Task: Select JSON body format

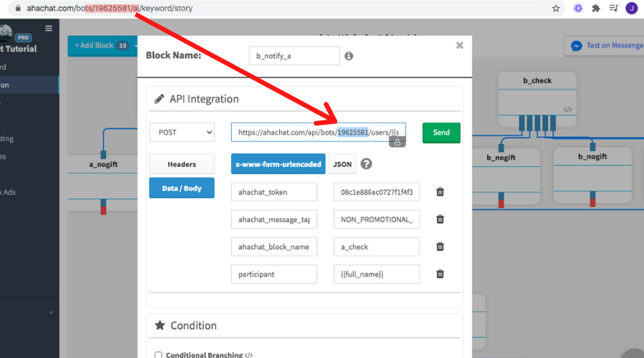Action: (x=342, y=164)
